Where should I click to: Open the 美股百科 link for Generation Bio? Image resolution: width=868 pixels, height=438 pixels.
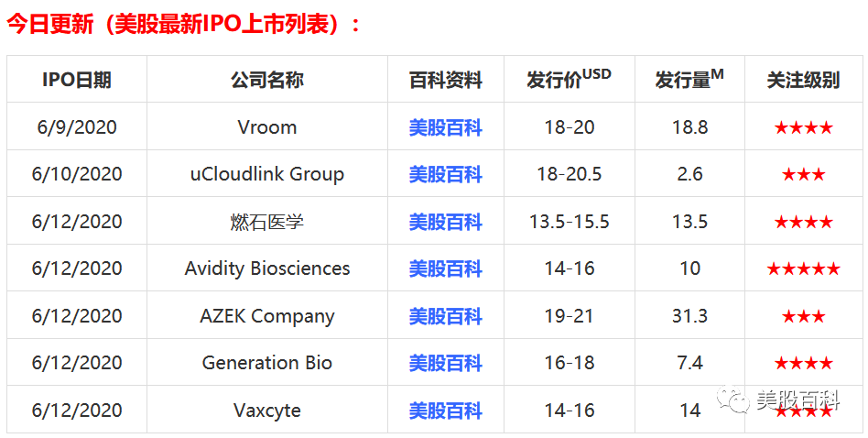tap(446, 364)
